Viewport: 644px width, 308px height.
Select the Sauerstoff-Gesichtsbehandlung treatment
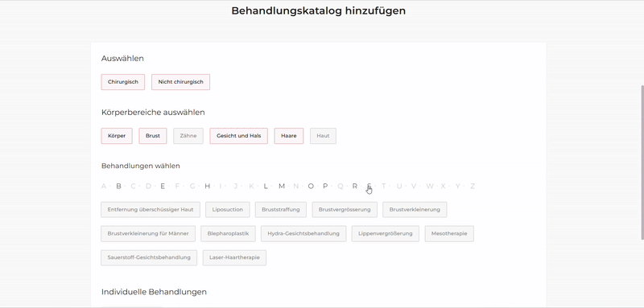click(149, 257)
